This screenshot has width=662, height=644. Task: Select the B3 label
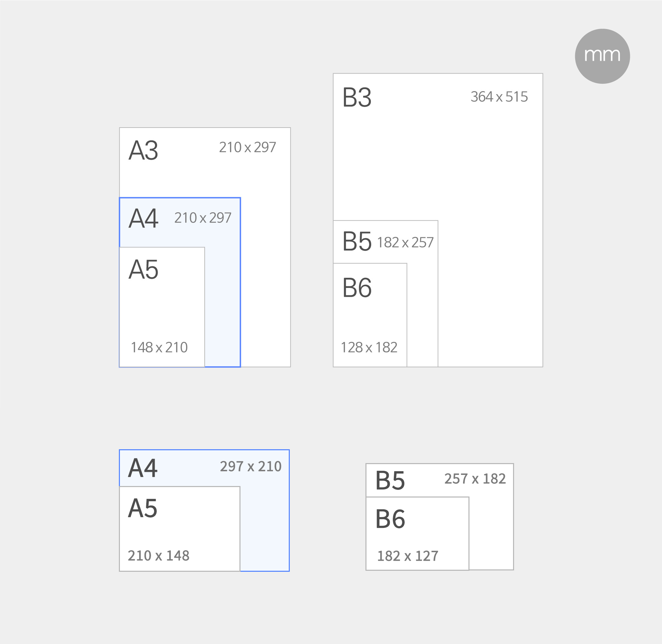(357, 98)
